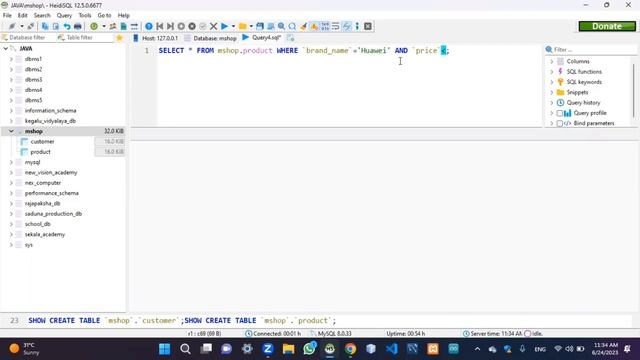Run the query with blue play icon

pos(224,27)
